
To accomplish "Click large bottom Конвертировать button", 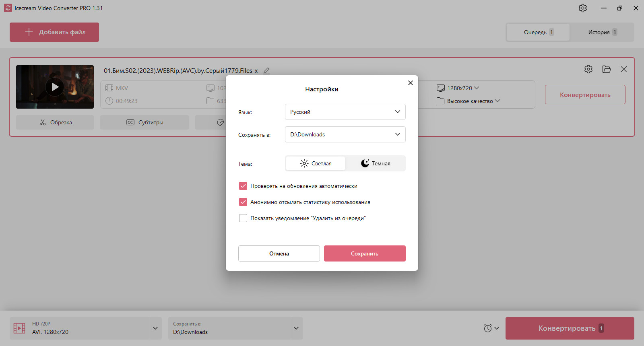I will pyautogui.click(x=570, y=328).
